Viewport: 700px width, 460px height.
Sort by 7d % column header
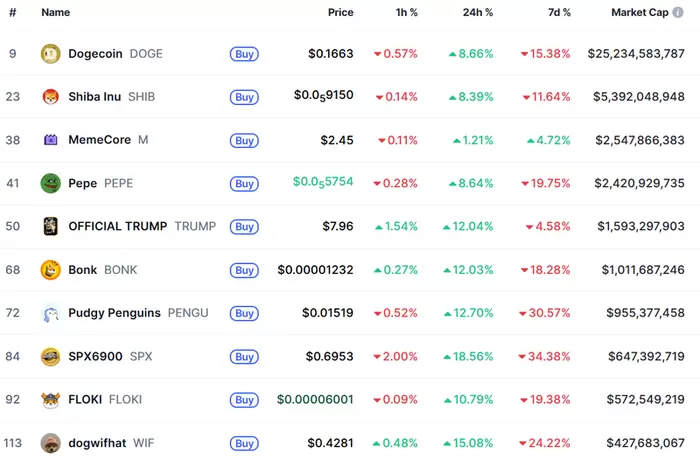(x=559, y=13)
